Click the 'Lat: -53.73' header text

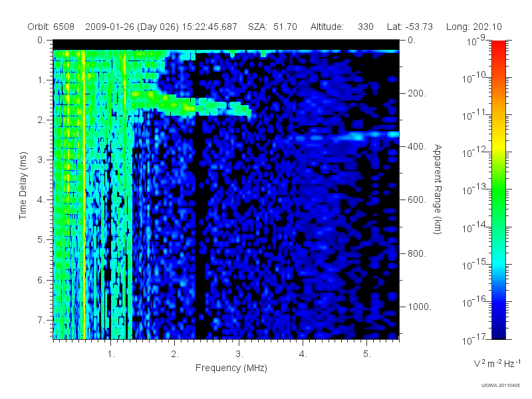coord(410,27)
